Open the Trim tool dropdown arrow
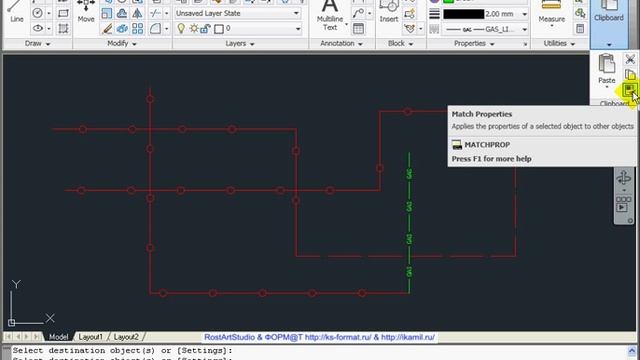Screen dimensions: 640x360 pos(166,13)
